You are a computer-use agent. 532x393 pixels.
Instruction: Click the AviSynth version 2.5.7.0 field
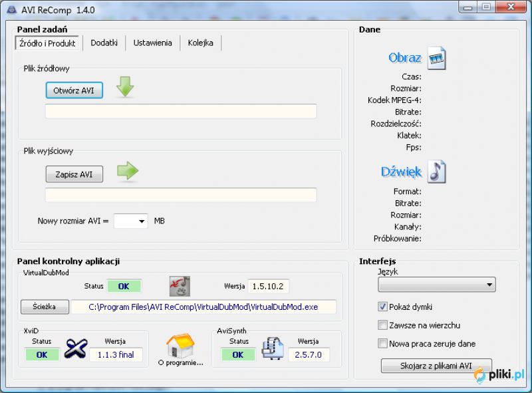309,354
